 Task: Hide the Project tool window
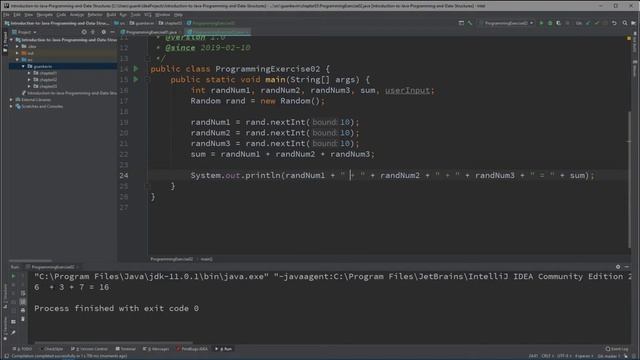tap(112, 32)
